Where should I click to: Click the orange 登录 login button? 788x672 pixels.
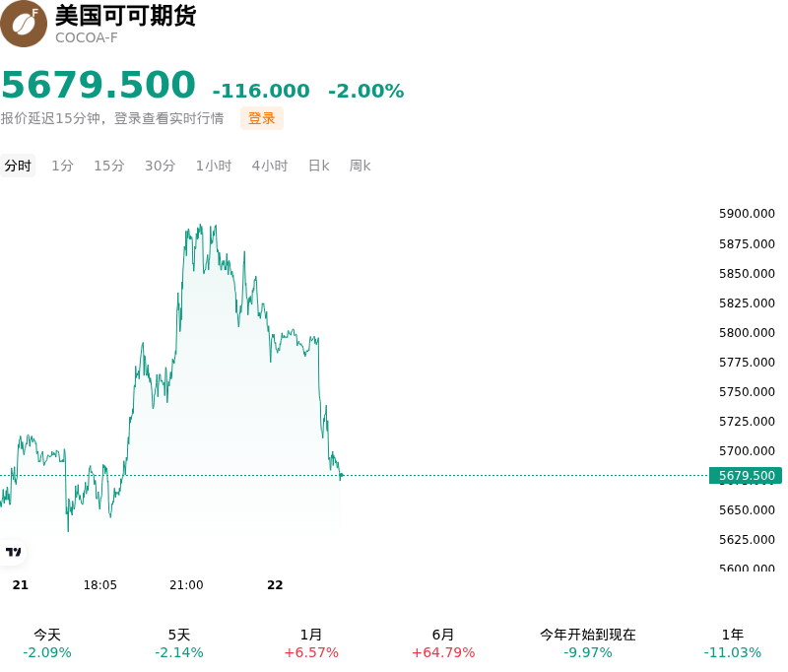pos(261,118)
